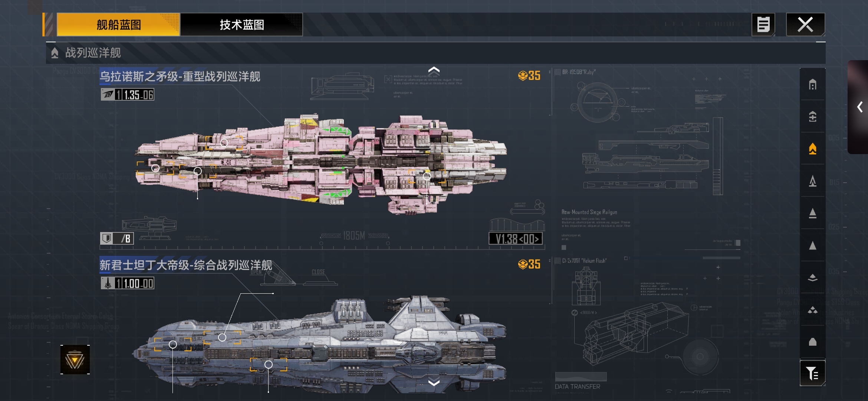This screenshot has width=868, height=401.
Task: Open the filter funnel icon
Action: pyautogui.click(x=812, y=373)
